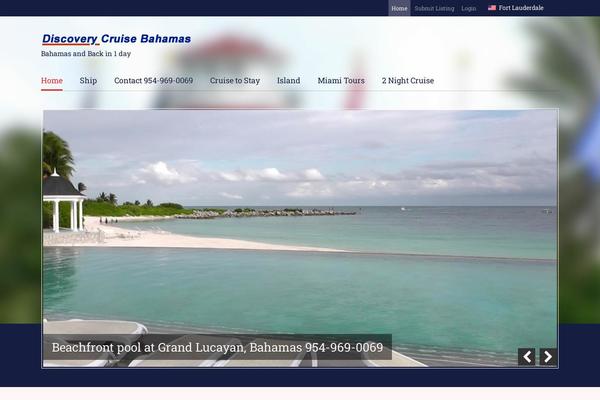Screen dimensions: 600x400
Task: Click the Beachfront pool at Grand Lucayan caption
Action: 217,347
